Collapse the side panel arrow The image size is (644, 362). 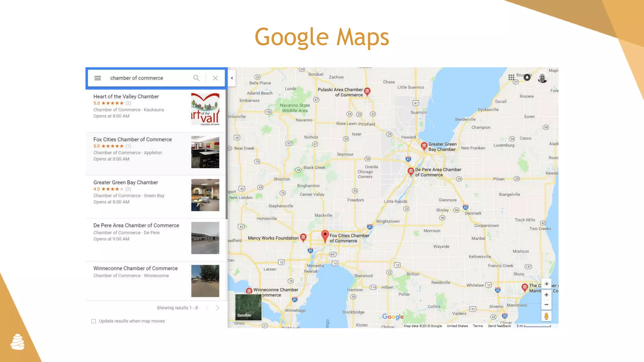pyautogui.click(x=232, y=78)
